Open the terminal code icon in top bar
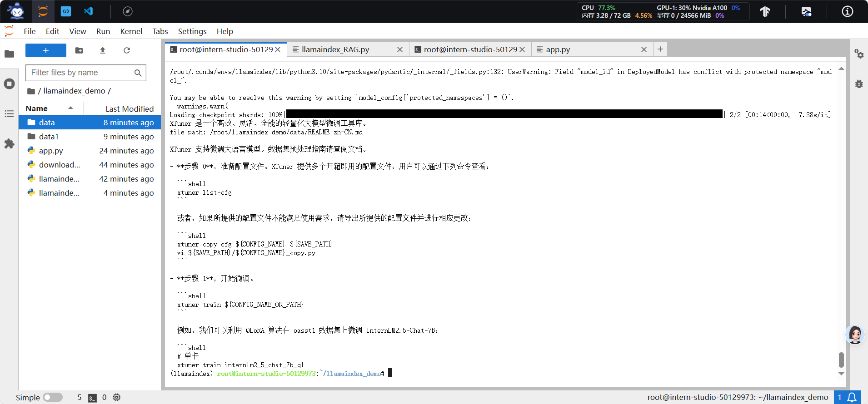 click(x=66, y=11)
